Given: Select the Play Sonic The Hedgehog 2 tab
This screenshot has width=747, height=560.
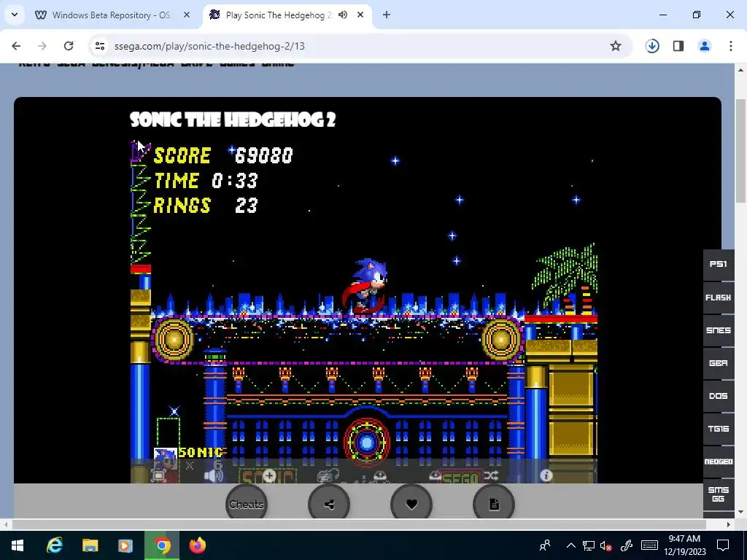Looking at the screenshot, I should [x=279, y=15].
